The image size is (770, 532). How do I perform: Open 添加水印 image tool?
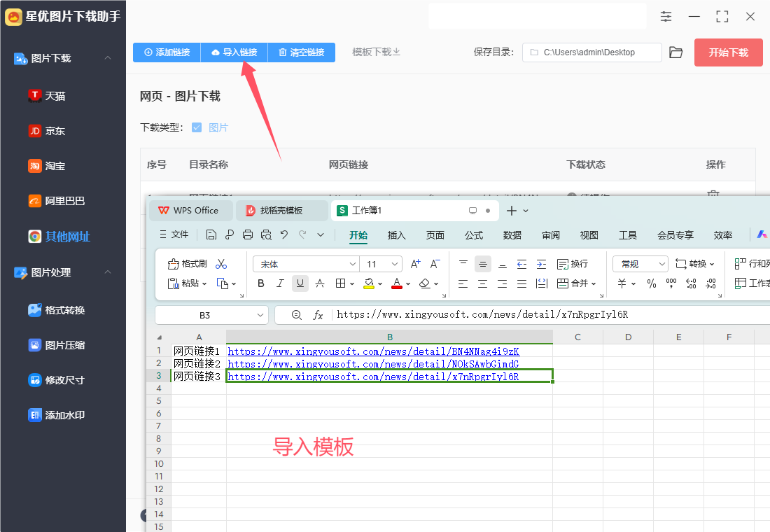coord(57,415)
